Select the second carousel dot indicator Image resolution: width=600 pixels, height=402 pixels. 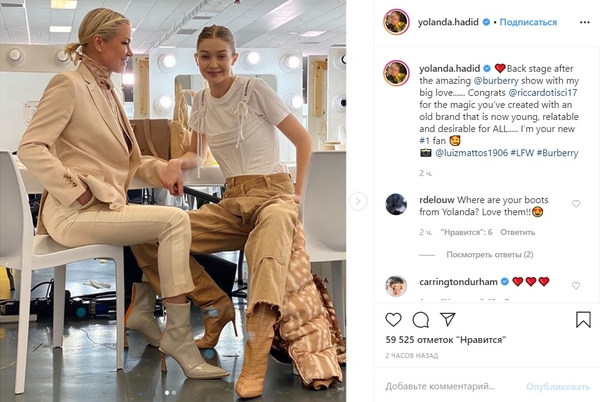(x=174, y=392)
